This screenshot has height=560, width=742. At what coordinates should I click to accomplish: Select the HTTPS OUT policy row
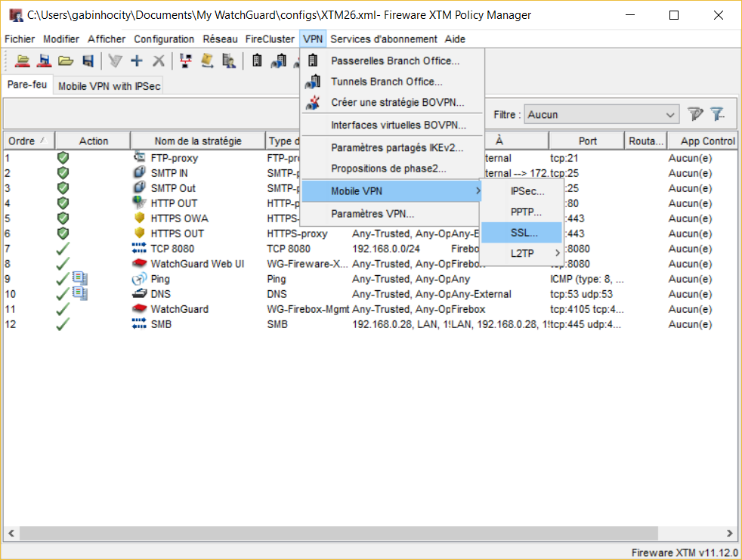tap(370, 234)
